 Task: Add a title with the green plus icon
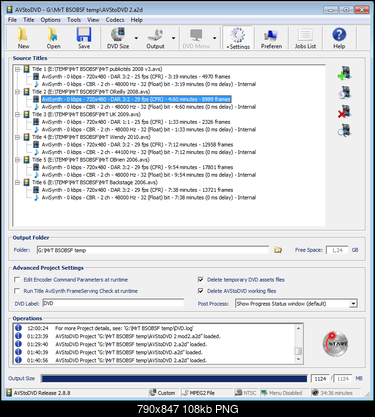click(x=344, y=73)
